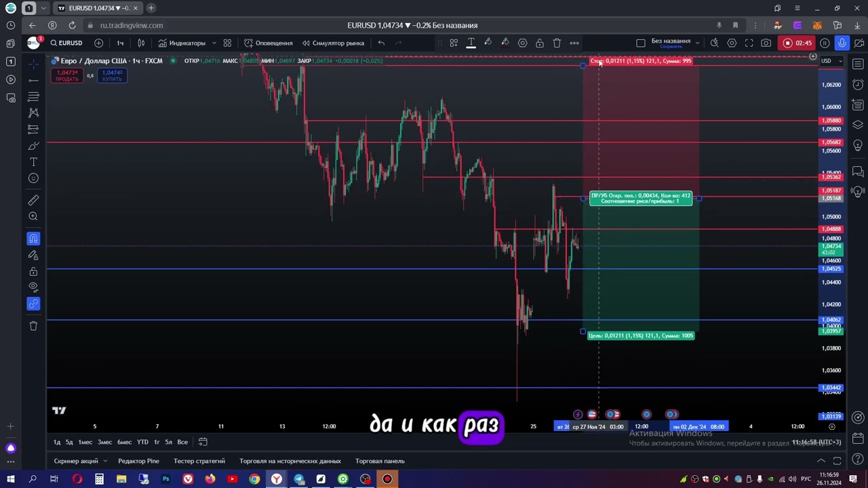Viewport: 868px width, 488px height.
Task: Open the 1ч timeframe selector
Action: pyautogui.click(x=120, y=43)
